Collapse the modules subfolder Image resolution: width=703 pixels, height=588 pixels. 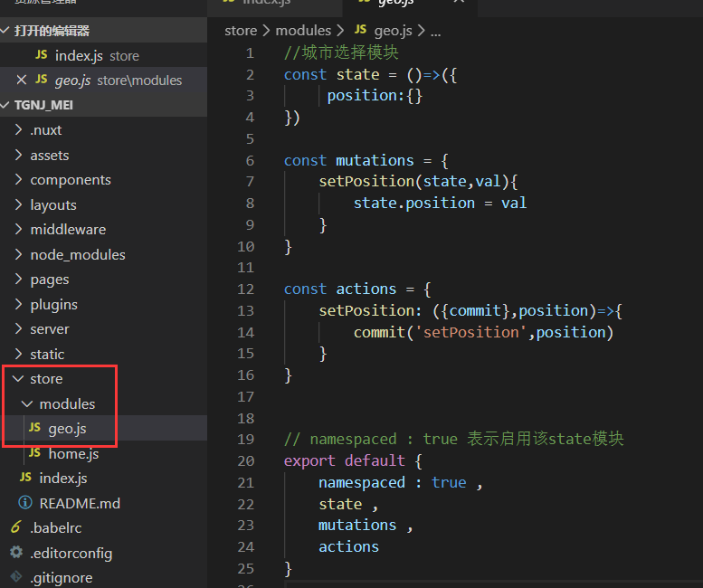[x=27, y=403]
